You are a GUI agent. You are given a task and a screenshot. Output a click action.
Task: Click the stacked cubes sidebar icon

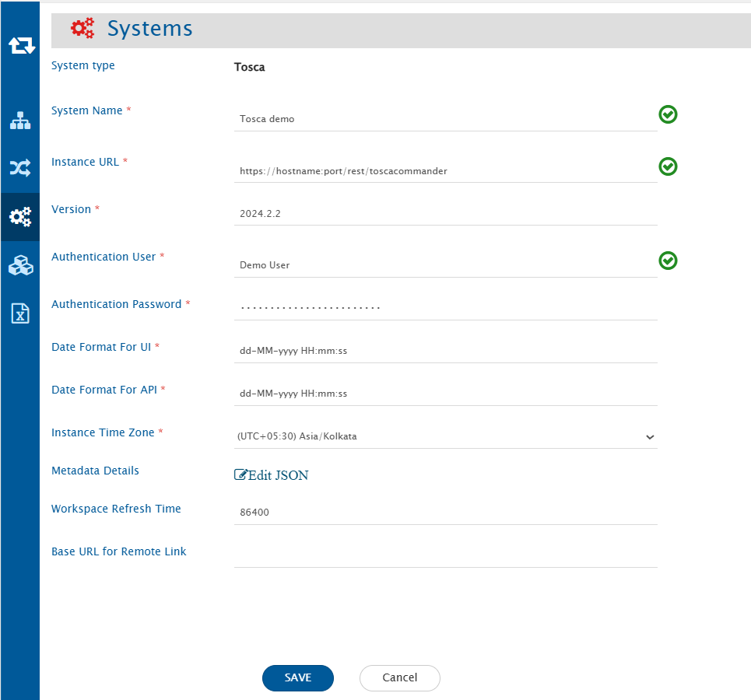click(x=20, y=265)
